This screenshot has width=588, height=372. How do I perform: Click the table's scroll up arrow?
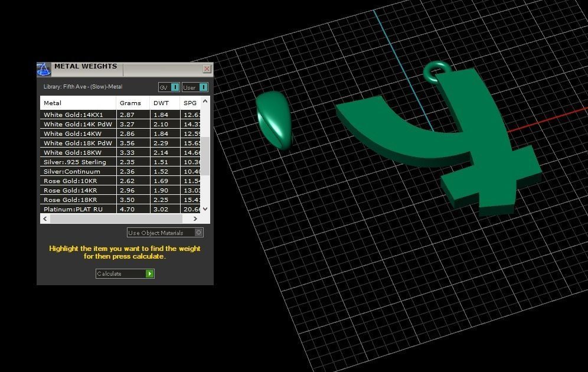point(205,101)
